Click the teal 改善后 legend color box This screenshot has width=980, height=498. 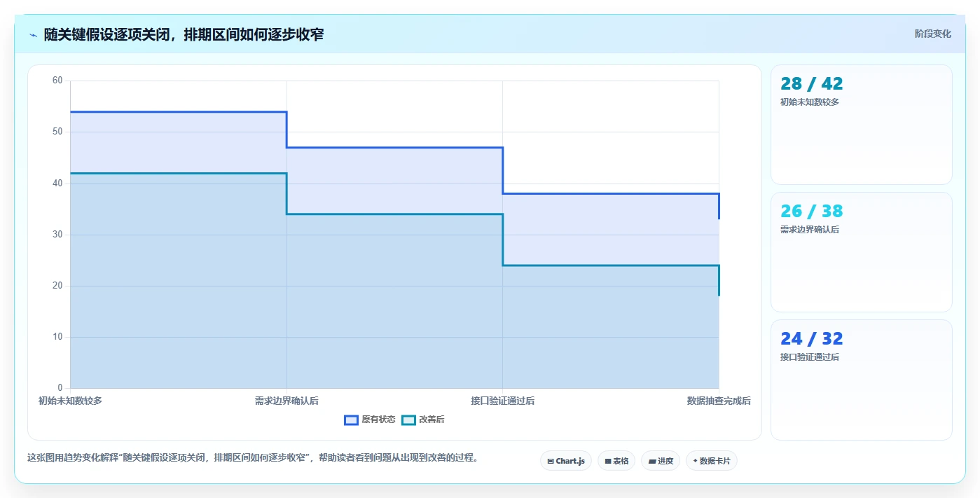point(408,420)
